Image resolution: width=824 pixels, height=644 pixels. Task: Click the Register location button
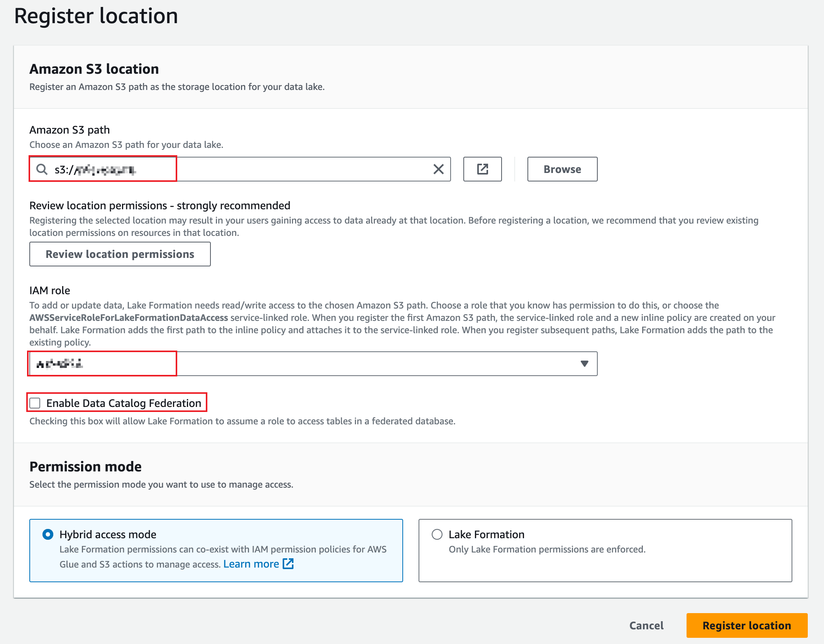(x=747, y=625)
